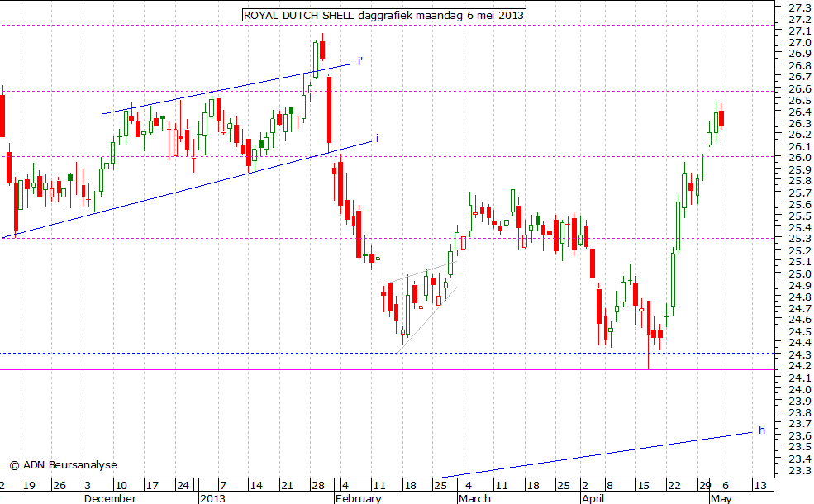This screenshot has height=504, width=814.
Task: Click the 17 date label on time axis
Action: tap(151, 486)
